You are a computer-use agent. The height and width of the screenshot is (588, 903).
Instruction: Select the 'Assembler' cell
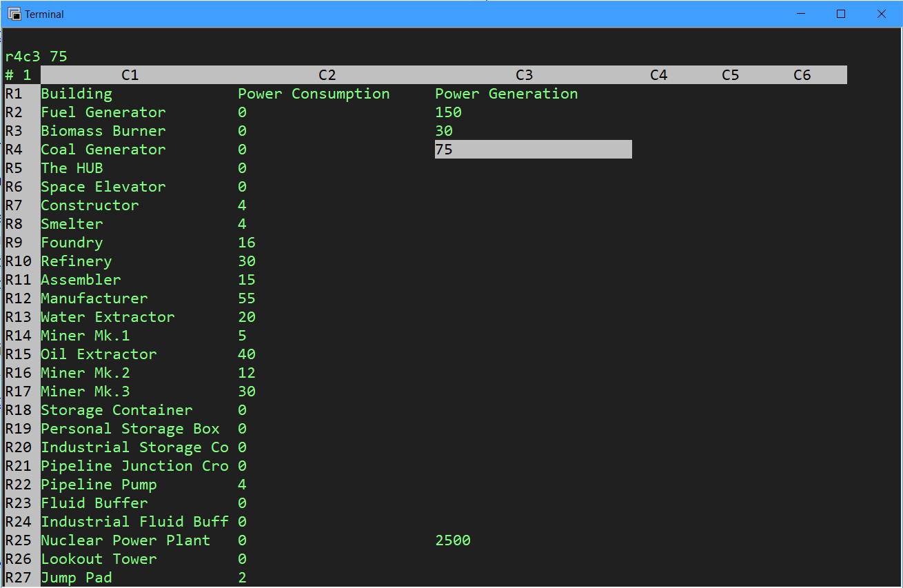click(x=81, y=280)
